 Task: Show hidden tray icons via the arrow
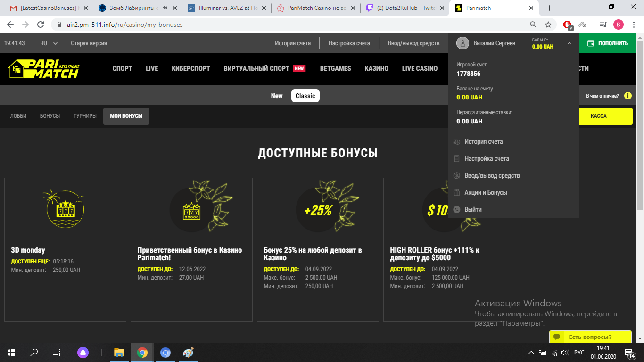coord(531,353)
